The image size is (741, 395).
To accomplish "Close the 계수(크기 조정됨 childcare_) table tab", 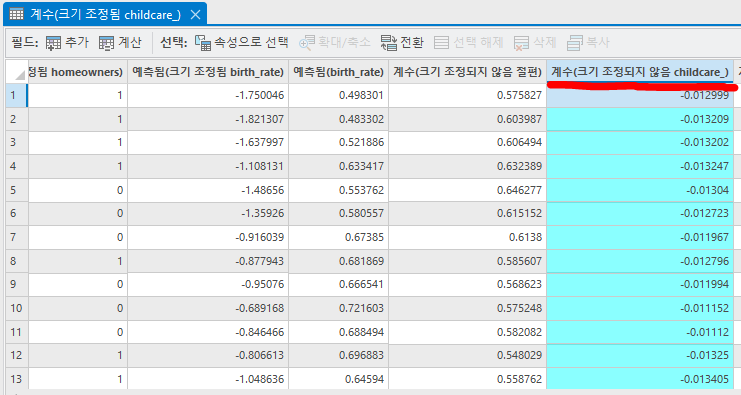I will pos(195,15).
